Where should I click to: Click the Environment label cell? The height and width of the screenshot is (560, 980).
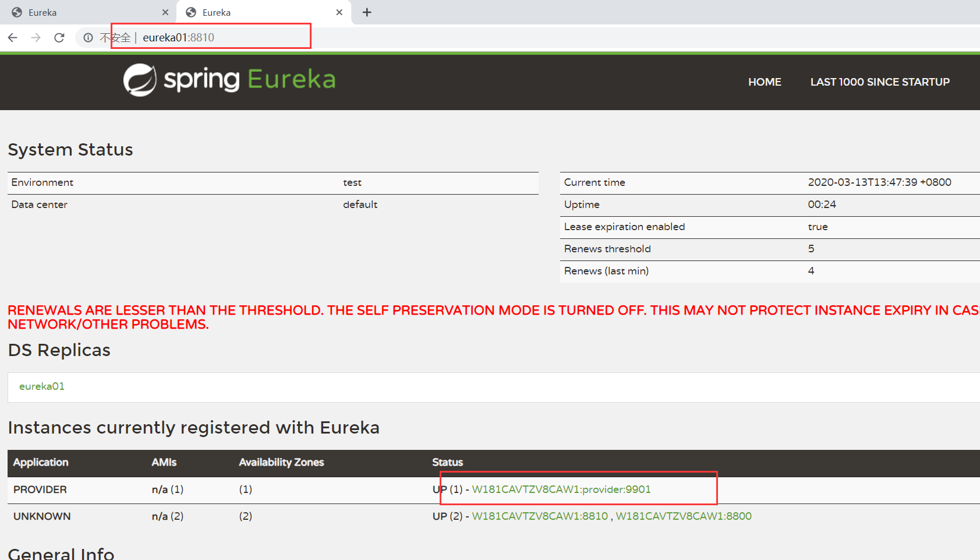[x=42, y=182]
